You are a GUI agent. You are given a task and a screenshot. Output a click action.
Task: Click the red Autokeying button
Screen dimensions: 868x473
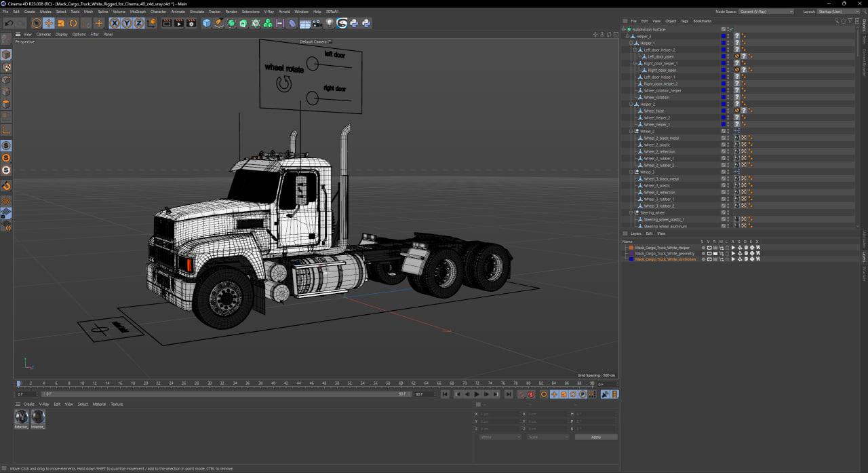[x=531, y=394]
